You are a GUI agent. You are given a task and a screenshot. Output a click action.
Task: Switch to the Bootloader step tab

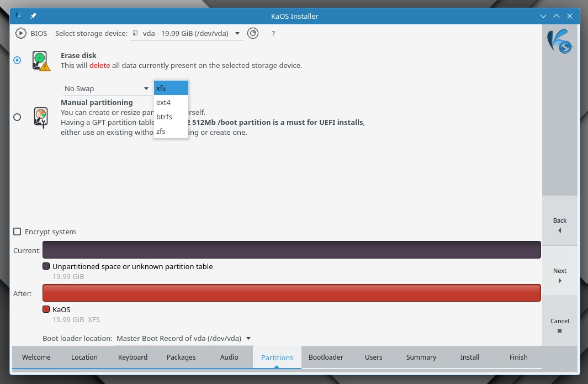(x=326, y=357)
